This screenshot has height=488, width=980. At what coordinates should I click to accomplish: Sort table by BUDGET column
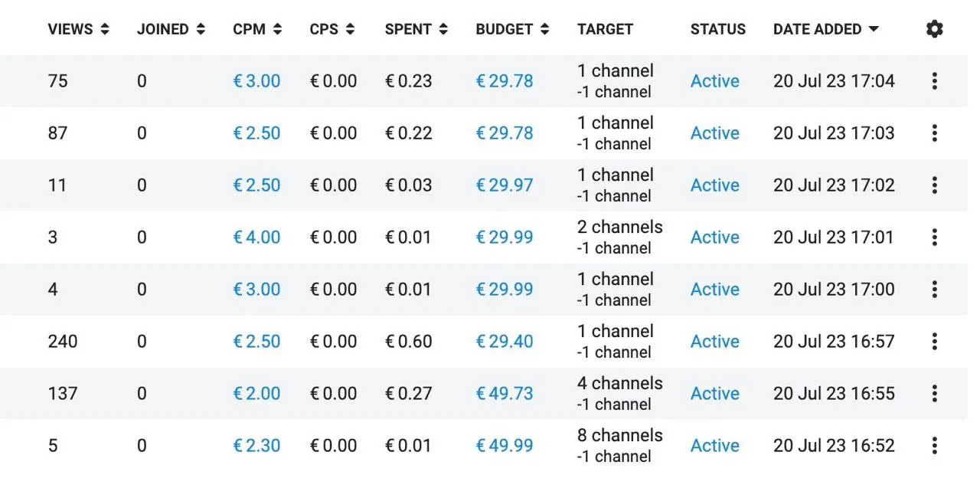512,29
